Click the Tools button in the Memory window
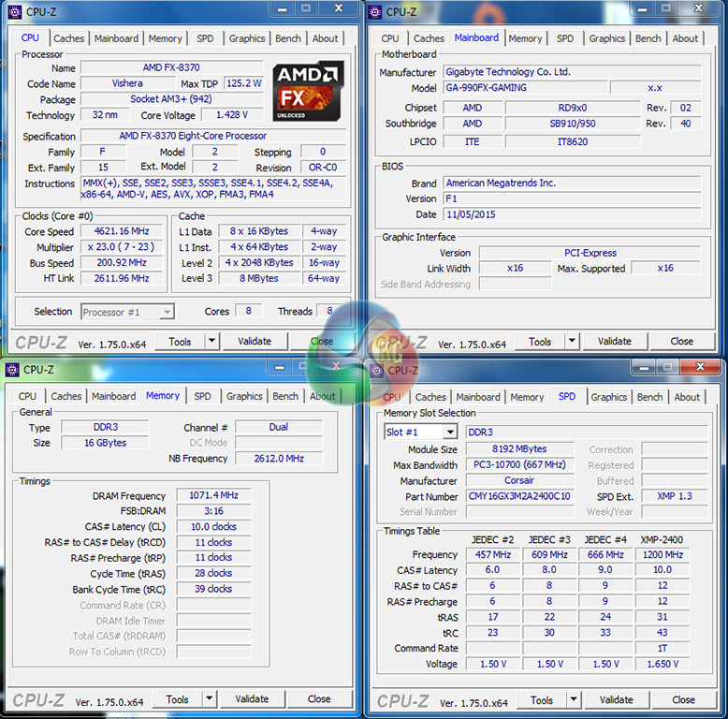The image size is (728, 719). coord(178,699)
